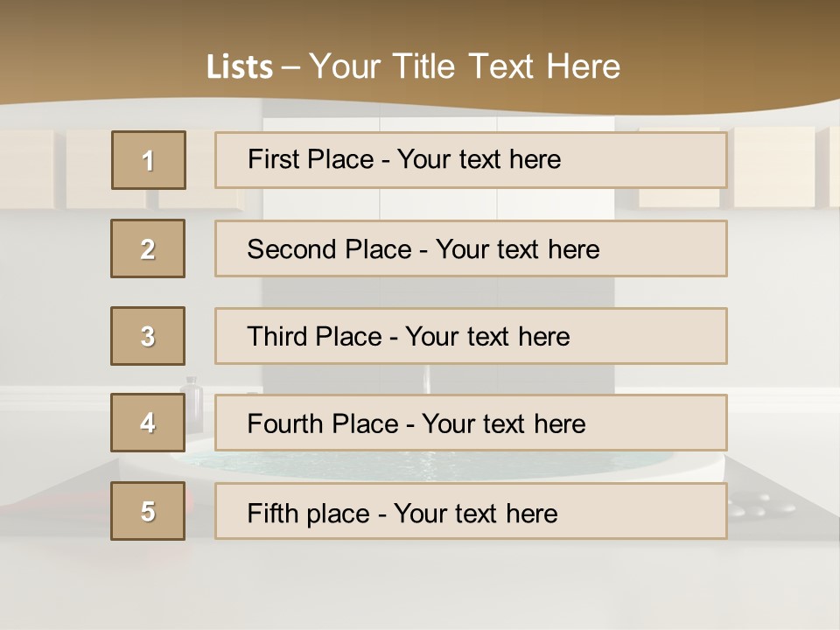The width and height of the screenshot is (840, 630).
Task: Select the number 2 box
Action: 148,248
